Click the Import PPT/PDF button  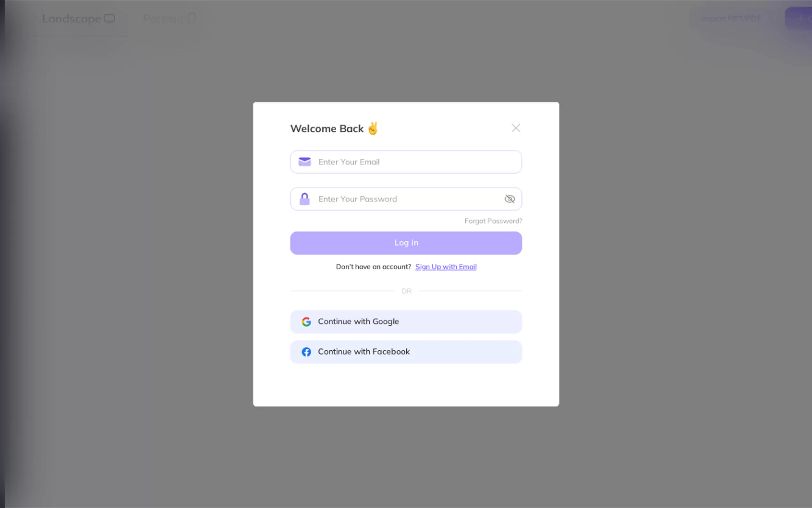[x=731, y=19]
